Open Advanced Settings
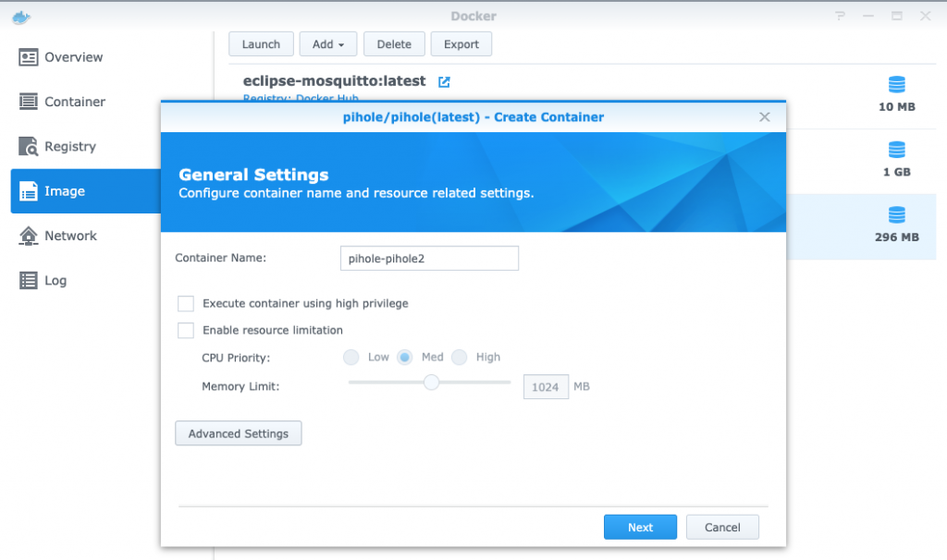The image size is (947, 560). click(x=239, y=433)
